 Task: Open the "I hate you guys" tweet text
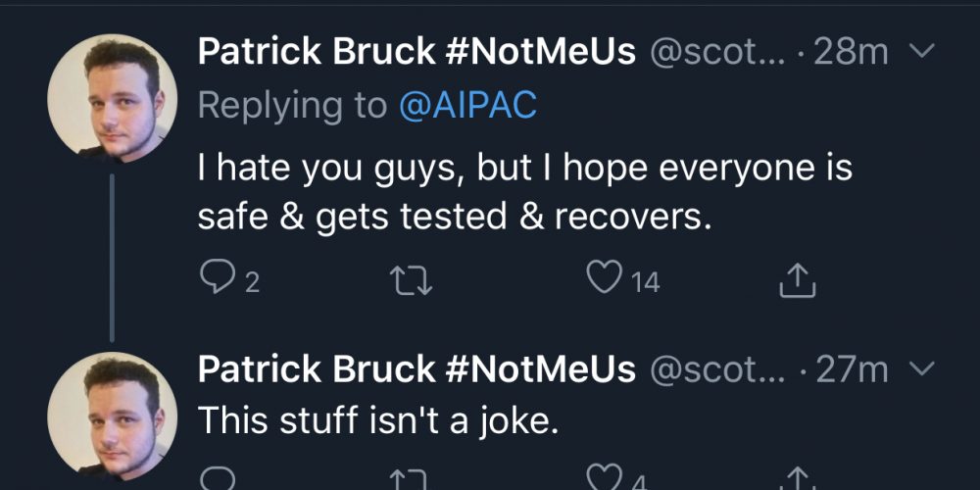(524, 193)
